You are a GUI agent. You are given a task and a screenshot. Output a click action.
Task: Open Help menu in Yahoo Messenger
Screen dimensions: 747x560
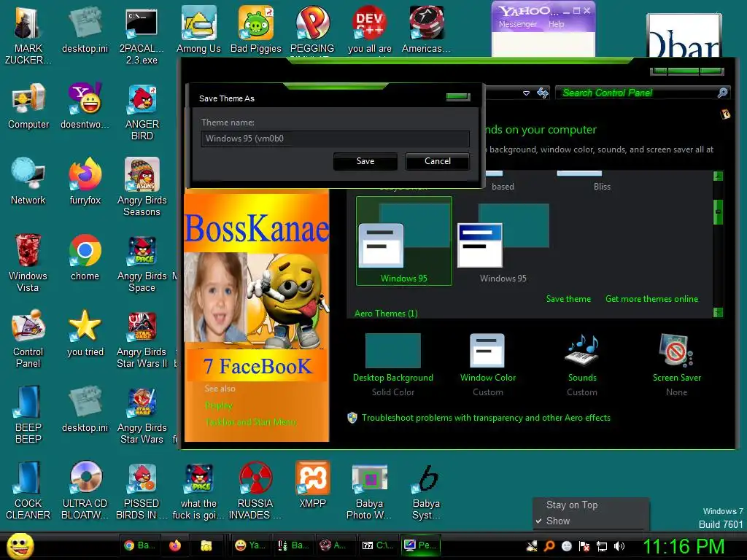click(556, 24)
